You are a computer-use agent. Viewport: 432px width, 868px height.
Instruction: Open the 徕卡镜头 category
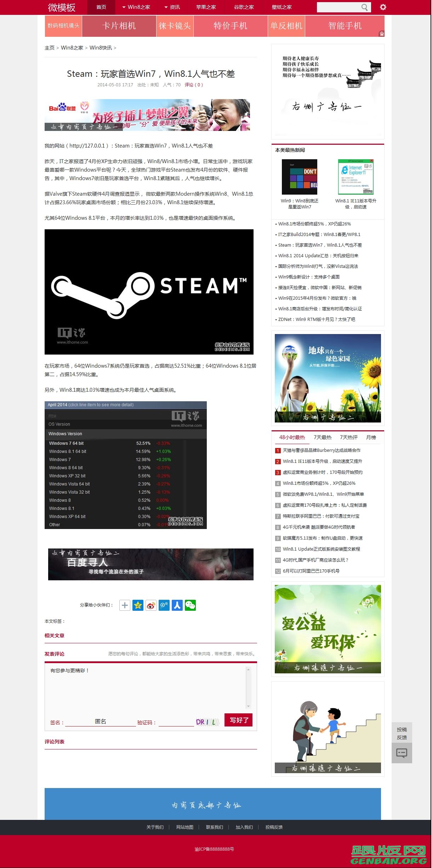pos(175,26)
